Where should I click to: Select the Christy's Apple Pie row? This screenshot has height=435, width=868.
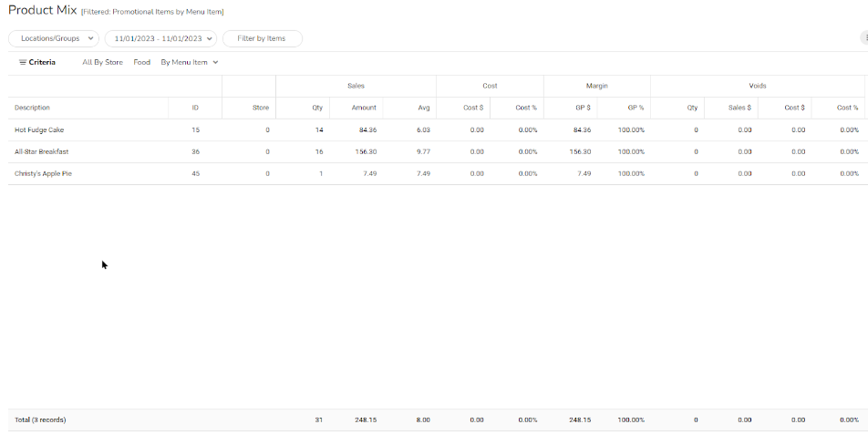point(43,173)
